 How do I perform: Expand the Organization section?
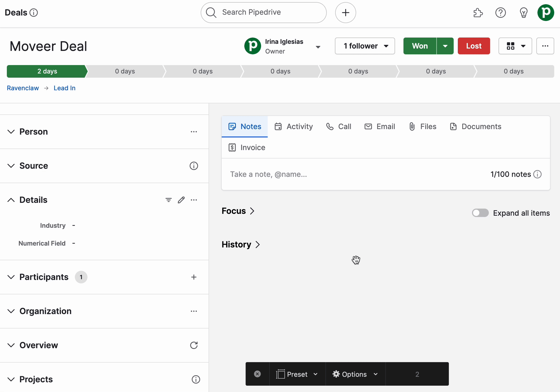click(x=11, y=311)
